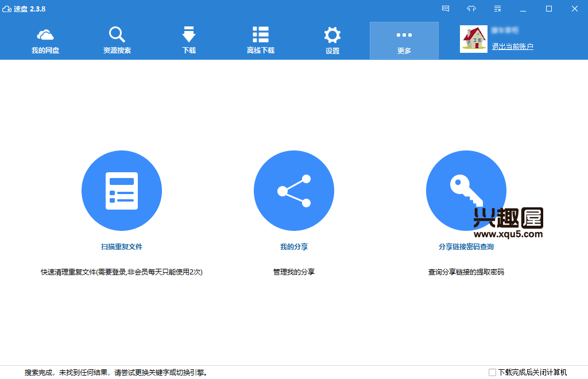Click the 分享链接密码查询 text label
The height and width of the screenshot is (379, 588).
tap(466, 247)
